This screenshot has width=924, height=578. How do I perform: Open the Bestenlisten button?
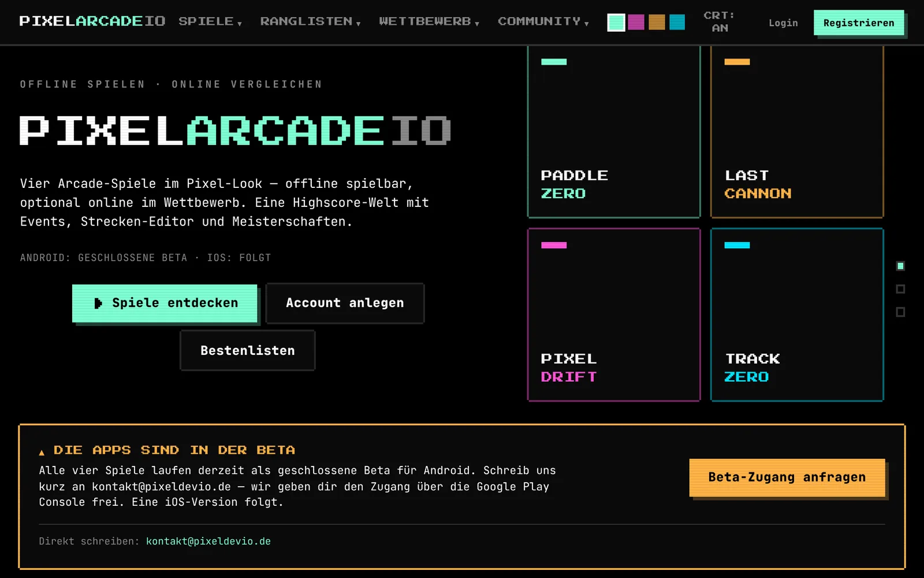click(248, 350)
